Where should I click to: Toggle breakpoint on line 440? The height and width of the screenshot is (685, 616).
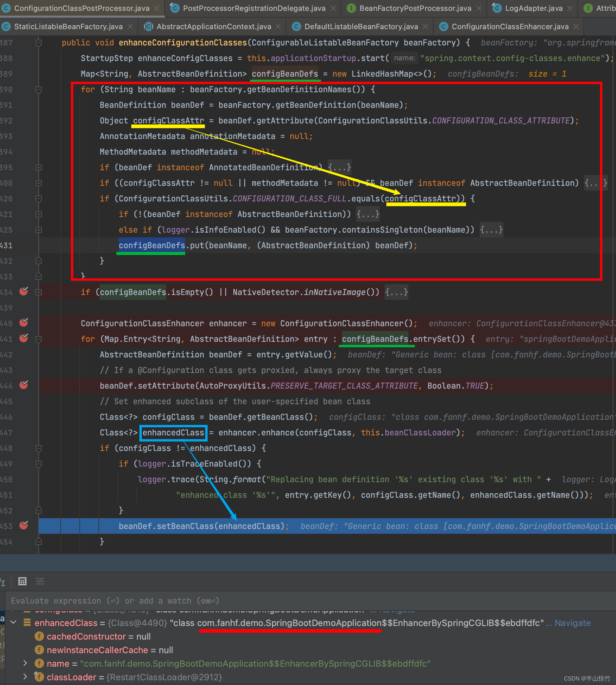pyautogui.click(x=24, y=322)
